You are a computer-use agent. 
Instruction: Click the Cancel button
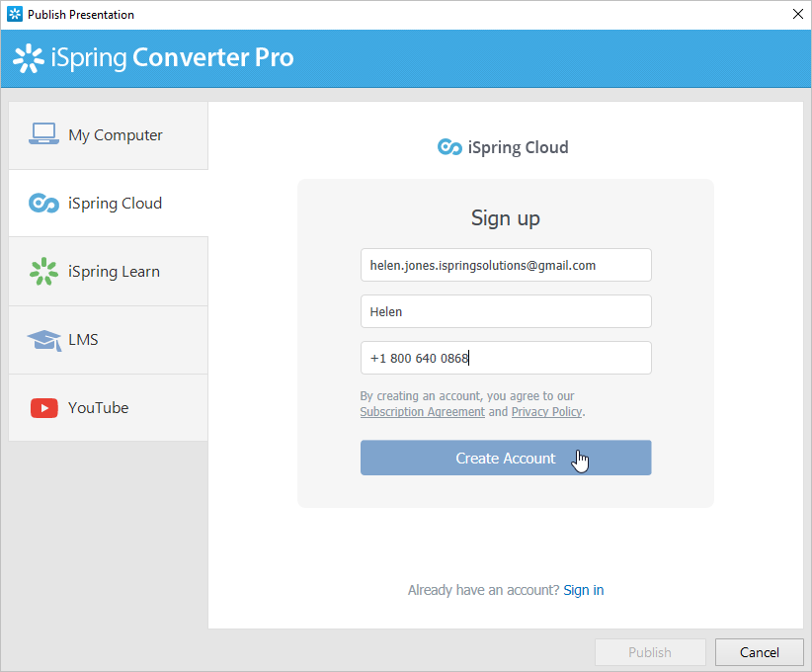(x=760, y=652)
